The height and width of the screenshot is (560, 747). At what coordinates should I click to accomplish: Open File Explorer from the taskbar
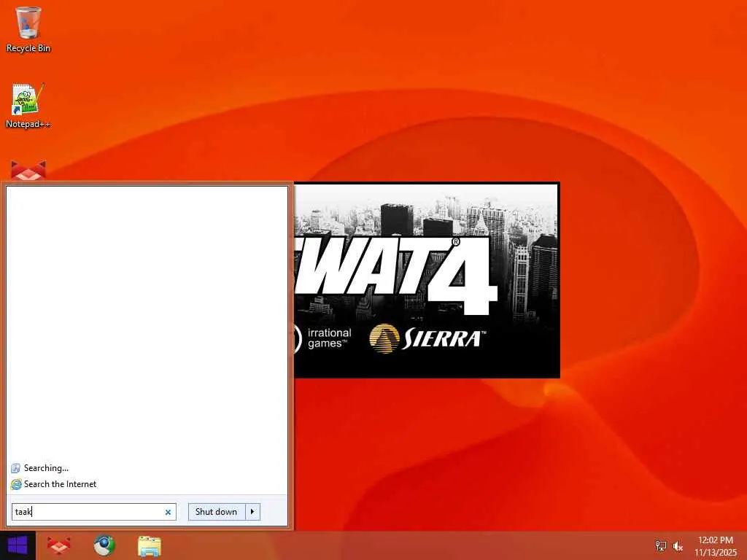[149, 545]
